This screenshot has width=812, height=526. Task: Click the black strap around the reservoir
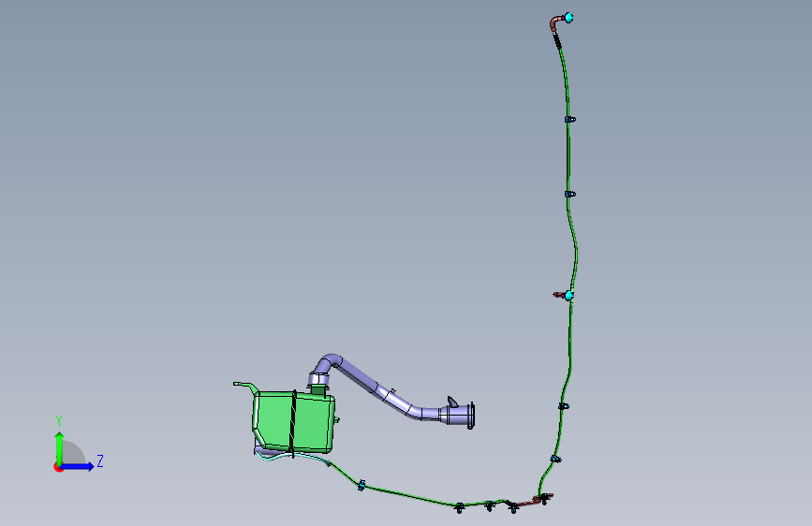(294, 424)
